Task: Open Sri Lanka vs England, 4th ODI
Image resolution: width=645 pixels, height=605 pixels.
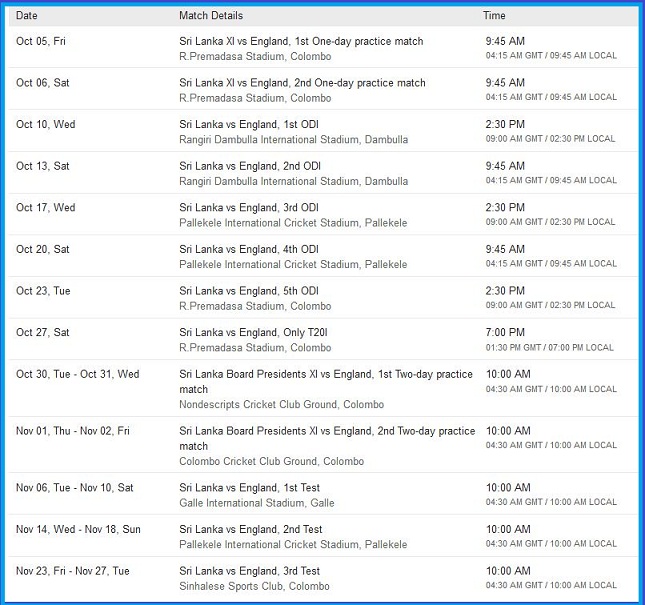Action: [249, 249]
